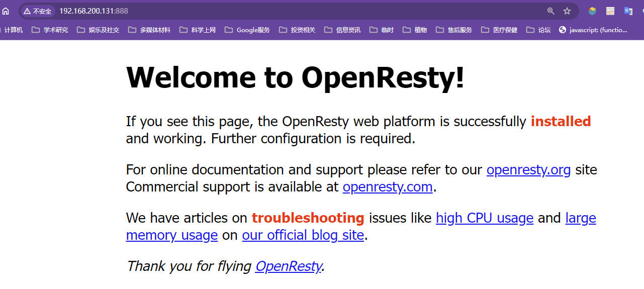
Task: Expand the 娱乐及社交 bookmarks folder
Action: click(98, 30)
